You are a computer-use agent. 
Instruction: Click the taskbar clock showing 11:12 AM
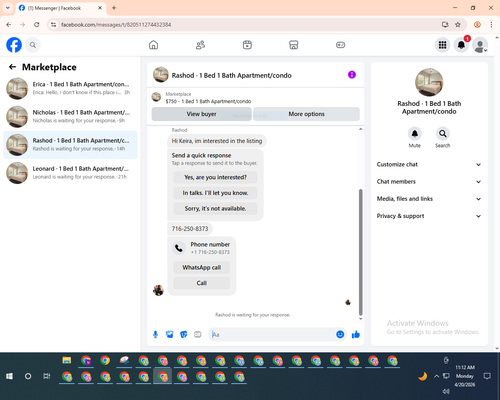[x=465, y=376]
